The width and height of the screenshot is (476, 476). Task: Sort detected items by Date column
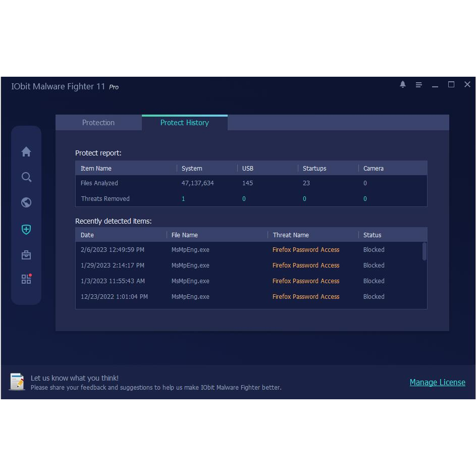pos(87,235)
